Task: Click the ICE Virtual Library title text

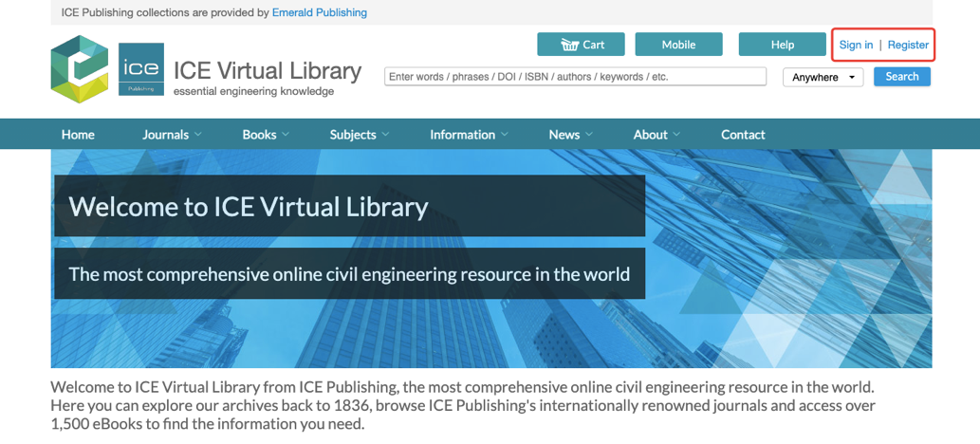Action: pyautogui.click(x=267, y=71)
